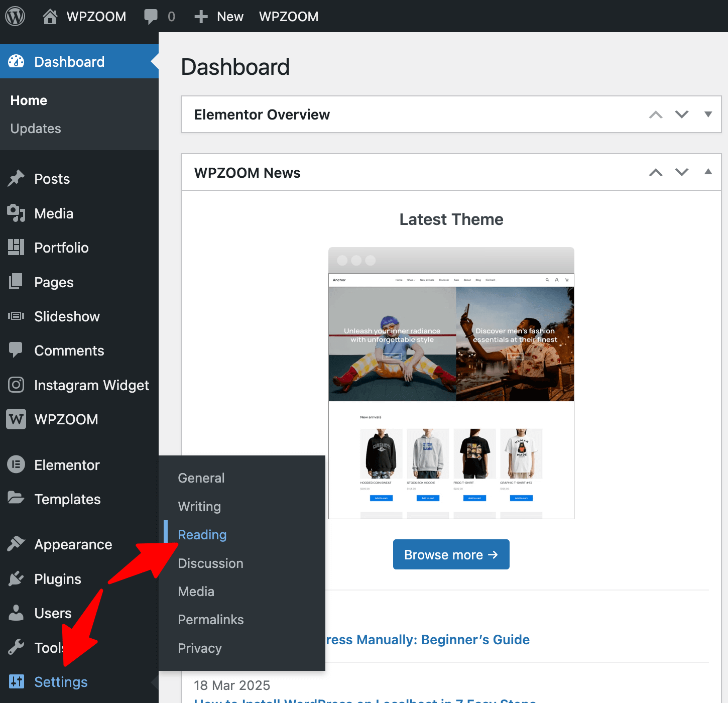
Task: Click the latest theme preview thumbnail
Action: [x=451, y=383]
